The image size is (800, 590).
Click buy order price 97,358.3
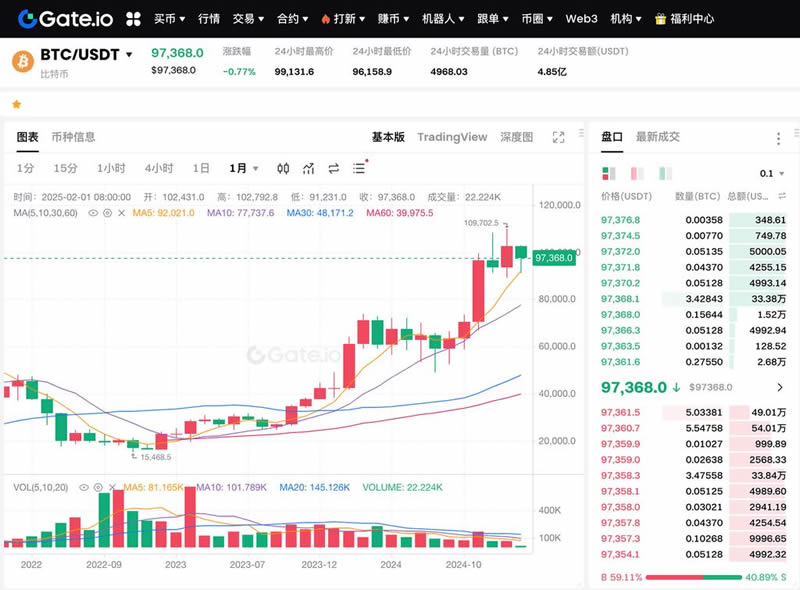pos(620,476)
